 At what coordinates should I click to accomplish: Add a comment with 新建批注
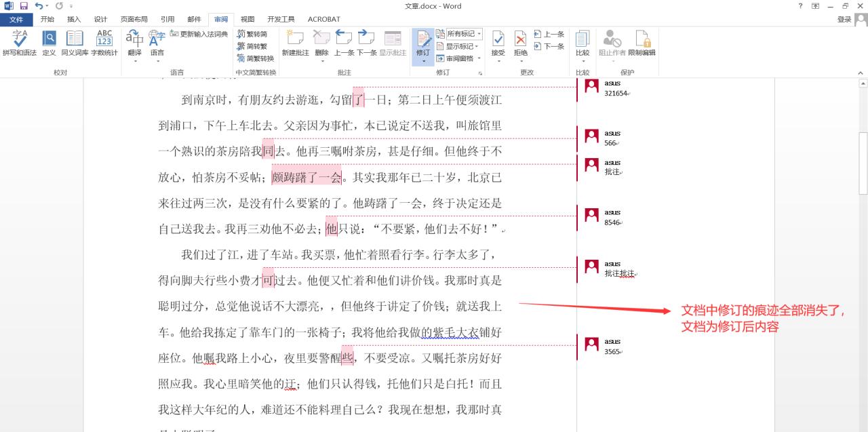point(296,43)
